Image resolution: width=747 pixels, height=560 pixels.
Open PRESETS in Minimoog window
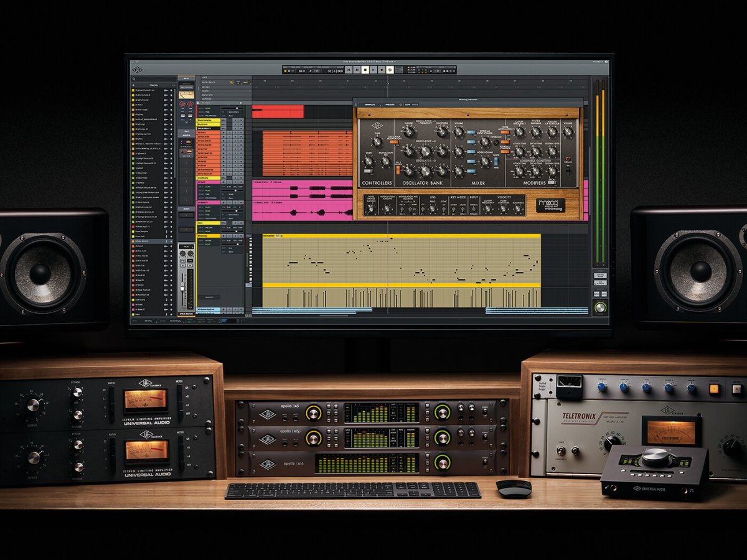coord(390,105)
